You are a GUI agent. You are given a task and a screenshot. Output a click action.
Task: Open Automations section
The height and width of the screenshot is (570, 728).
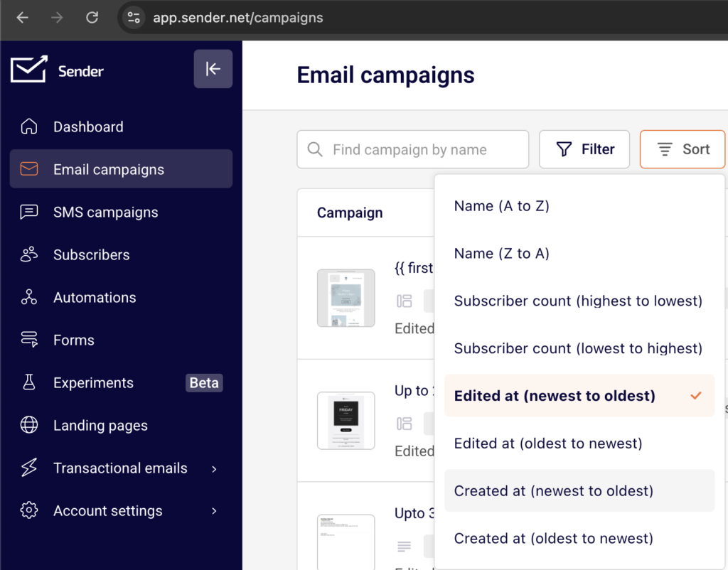(121, 298)
